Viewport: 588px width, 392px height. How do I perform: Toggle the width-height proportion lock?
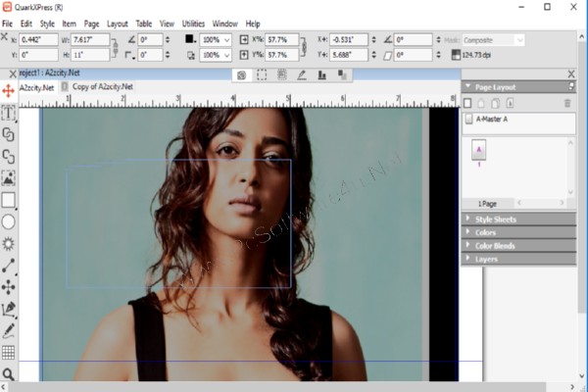point(116,48)
